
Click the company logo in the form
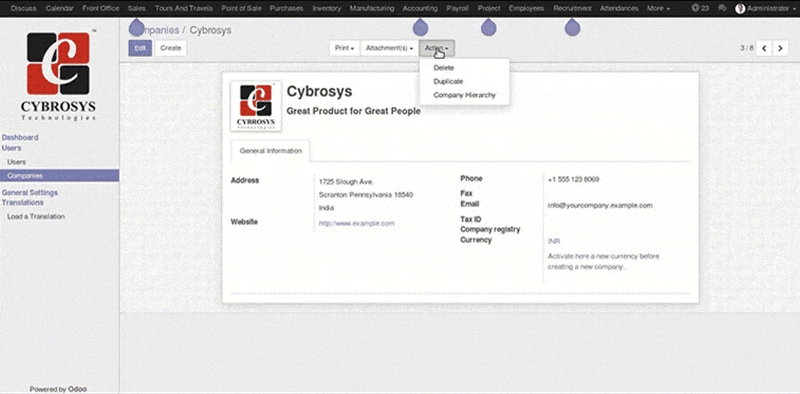point(256,106)
